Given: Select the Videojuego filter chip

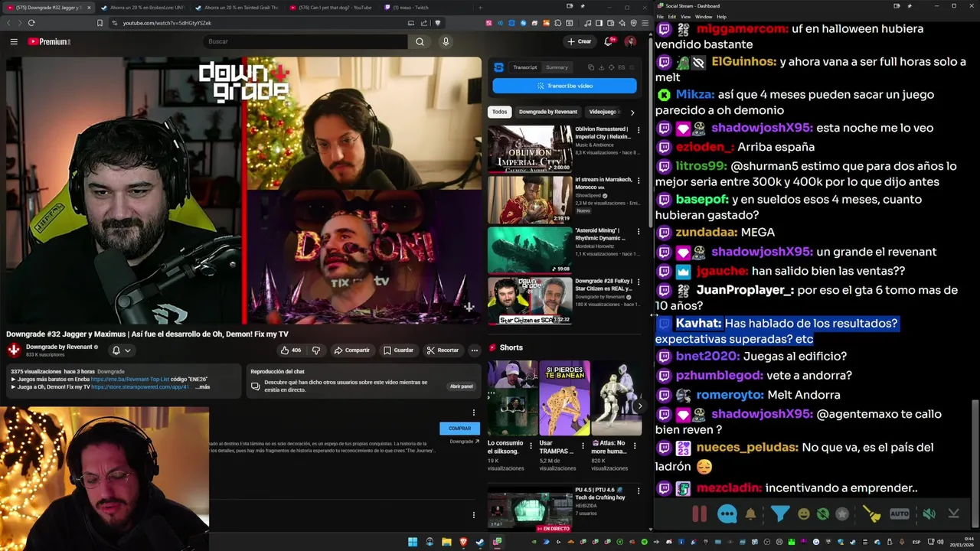Looking at the screenshot, I should 605,112.
